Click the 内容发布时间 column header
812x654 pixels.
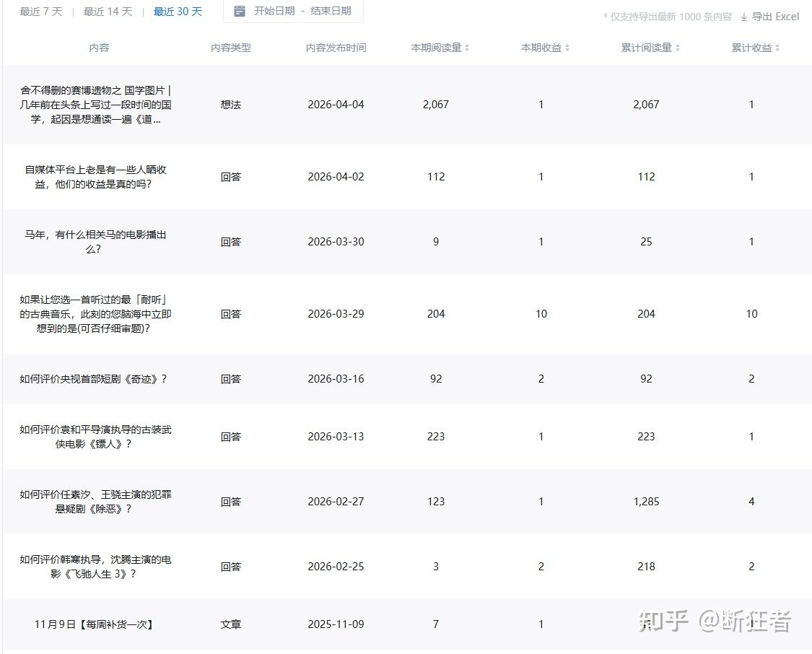click(x=336, y=48)
